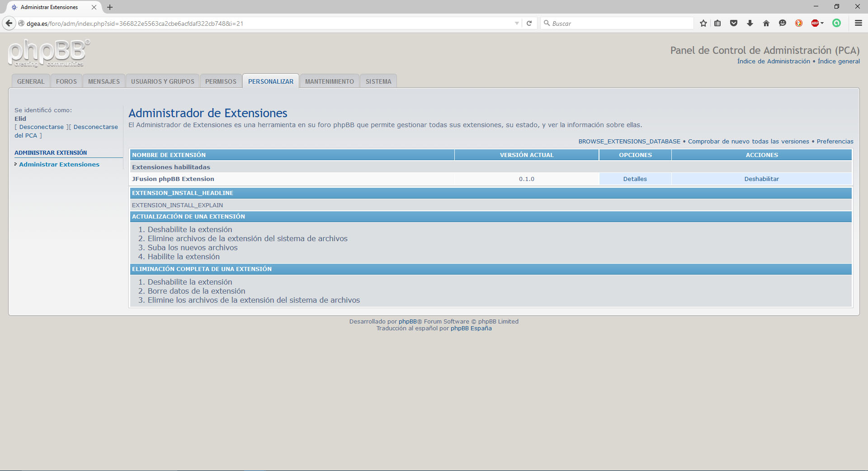Click the phpBB logo
Screen dimensions: 868x471
coord(48,53)
